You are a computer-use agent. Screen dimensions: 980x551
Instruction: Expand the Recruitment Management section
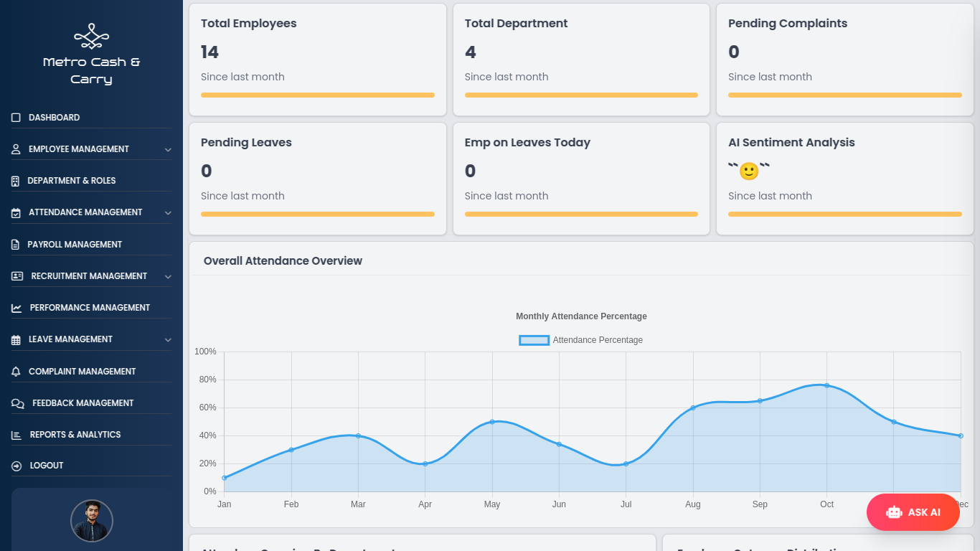click(x=168, y=275)
